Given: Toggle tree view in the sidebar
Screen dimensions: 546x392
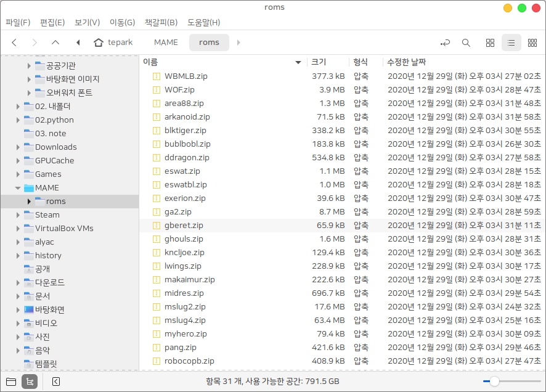Looking at the screenshot, I should tap(29, 382).
